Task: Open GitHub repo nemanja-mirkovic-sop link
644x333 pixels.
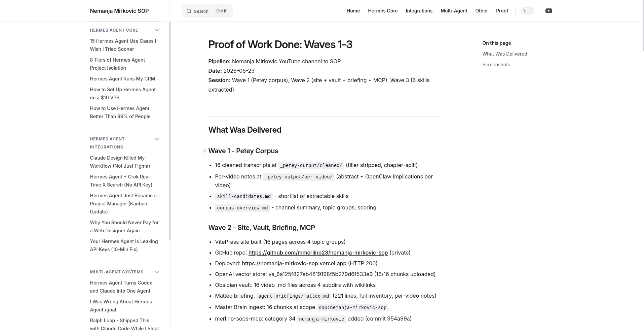Action: pos(318,253)
